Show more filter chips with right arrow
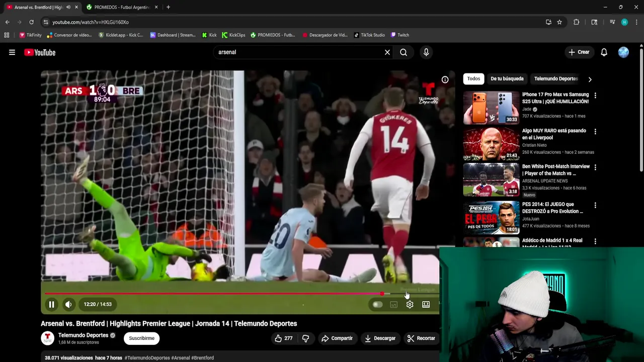The image size is (644, 362). 590,79
